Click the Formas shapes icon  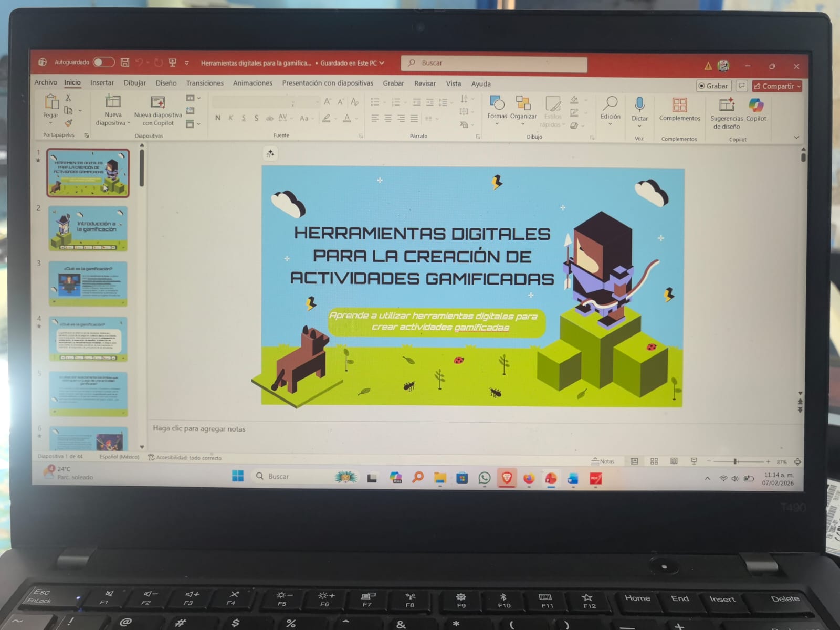pyautogui.click(x=497, y=103)
